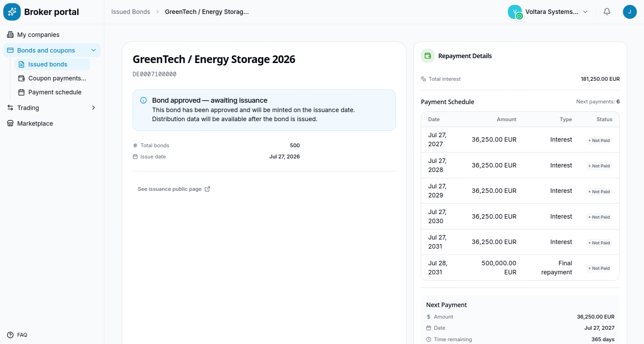Click the 365 days time remaining value
The image size is (644, 344).
coord(603,339)
